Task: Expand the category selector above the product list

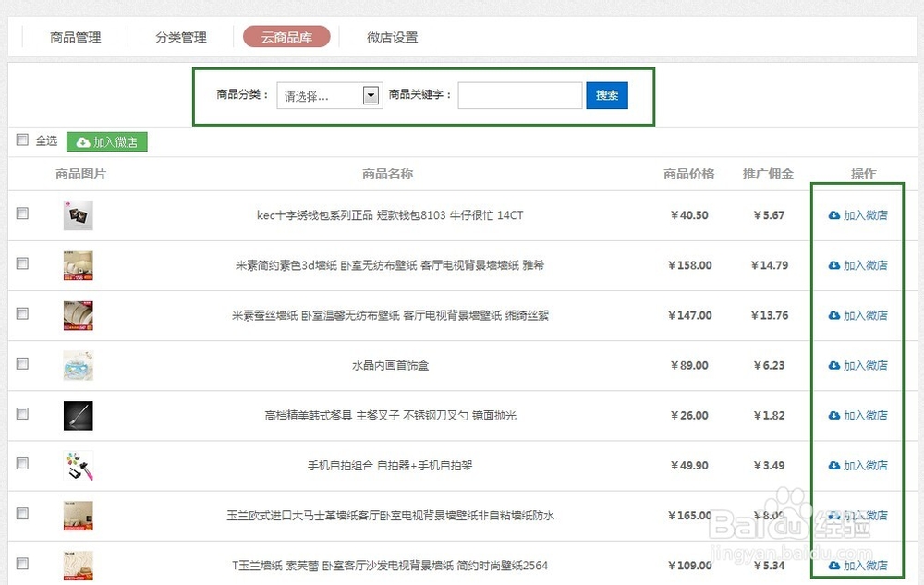Action: click(329, 95)
